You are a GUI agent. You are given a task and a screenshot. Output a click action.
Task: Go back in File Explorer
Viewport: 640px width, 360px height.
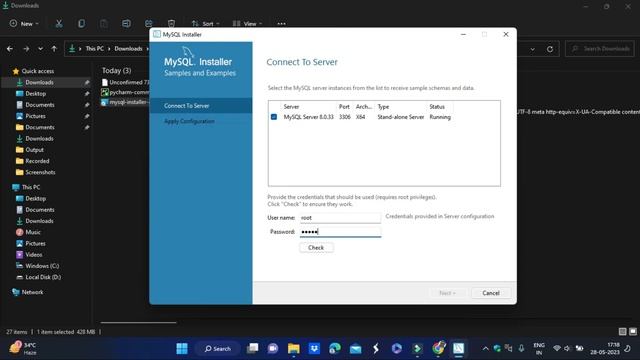coord(10,49)
